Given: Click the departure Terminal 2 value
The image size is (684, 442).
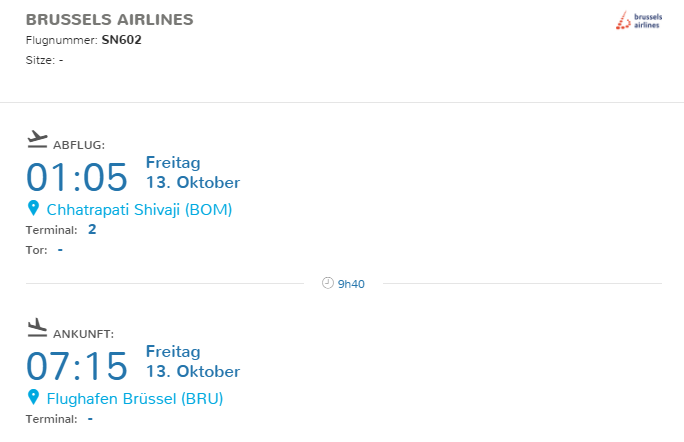Looking at the screenshot, I should click(92, 230).
